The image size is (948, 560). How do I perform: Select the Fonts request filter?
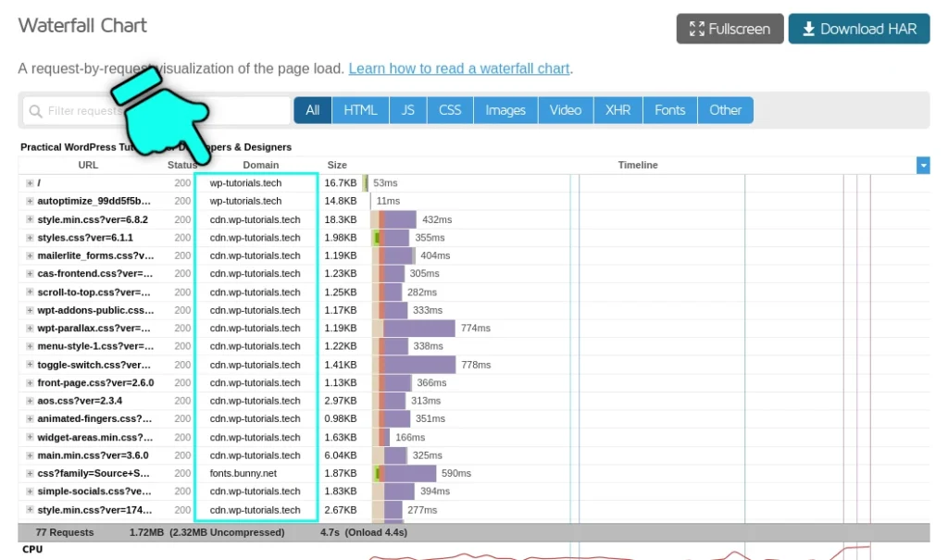pos(669,109)
